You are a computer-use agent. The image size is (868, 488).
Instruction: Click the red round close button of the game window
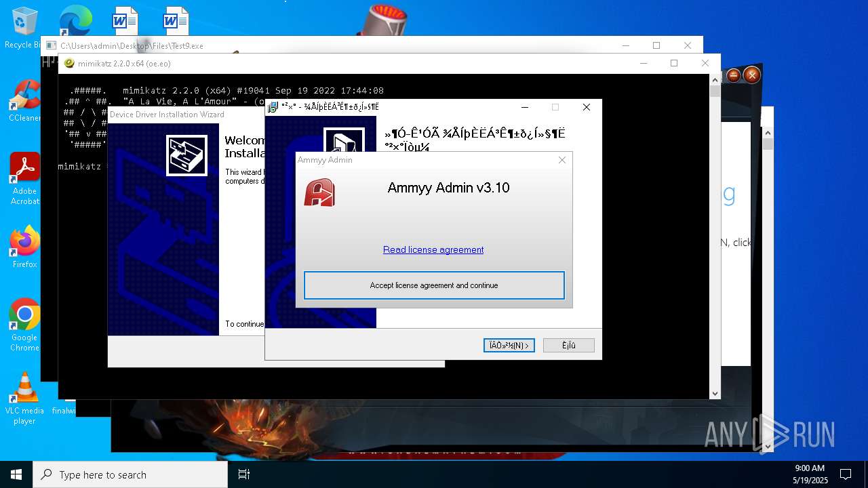[x=751, y=75]
